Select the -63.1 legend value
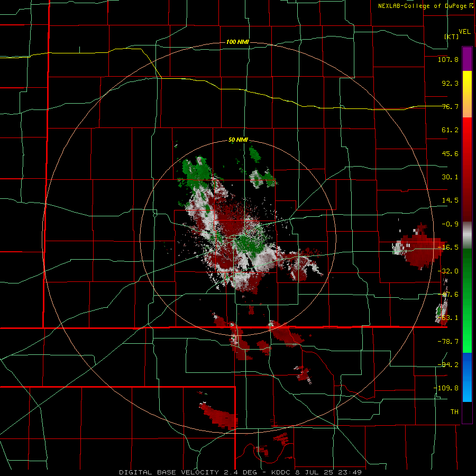Image resolution: width=476 pixels, height=476 pixels. [x=448, y=318]
